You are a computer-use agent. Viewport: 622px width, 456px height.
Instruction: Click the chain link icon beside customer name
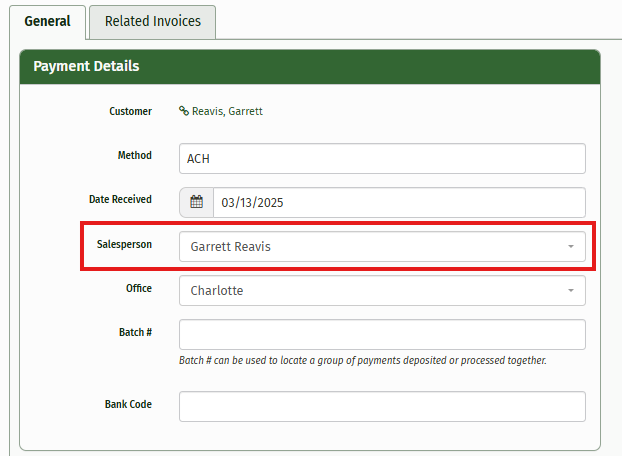(x=184, y=111)
